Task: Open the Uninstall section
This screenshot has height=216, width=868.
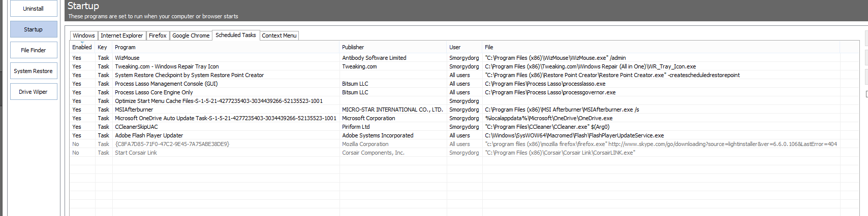Action: pyautogui.click(x=34, y=9)
